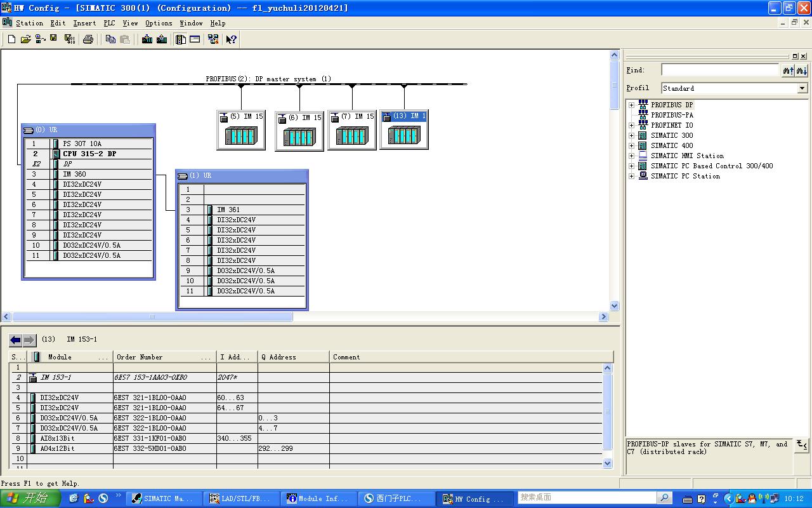
Task: Switch to Module Information taskbar window
Action: coord(319,499)
